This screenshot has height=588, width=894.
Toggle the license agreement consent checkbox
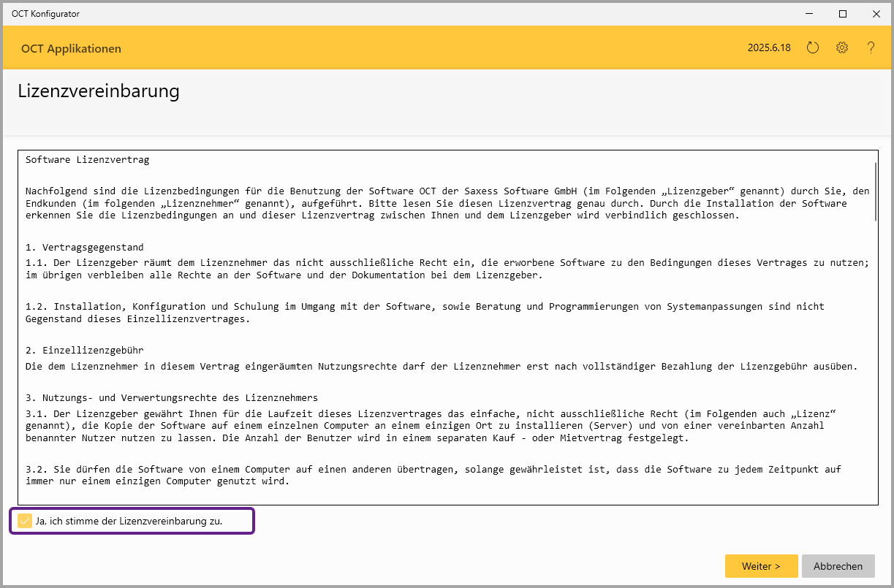click(25, 522)
